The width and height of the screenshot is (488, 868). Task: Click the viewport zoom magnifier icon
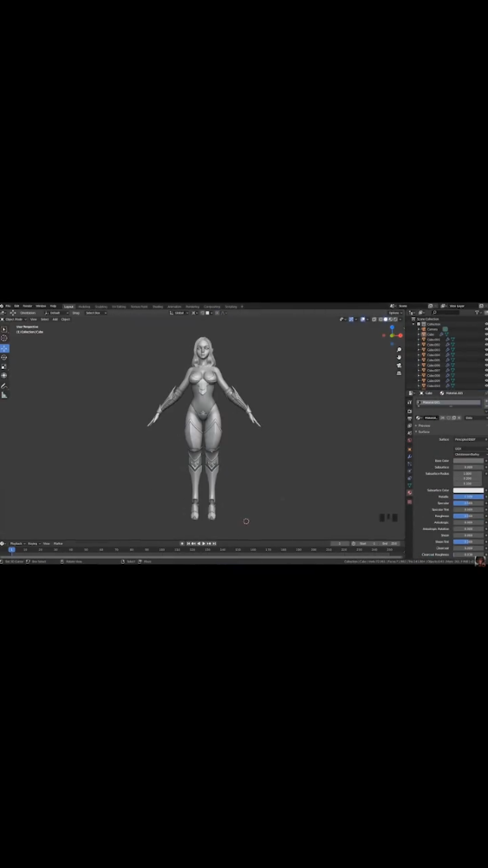tap(399, 350)
